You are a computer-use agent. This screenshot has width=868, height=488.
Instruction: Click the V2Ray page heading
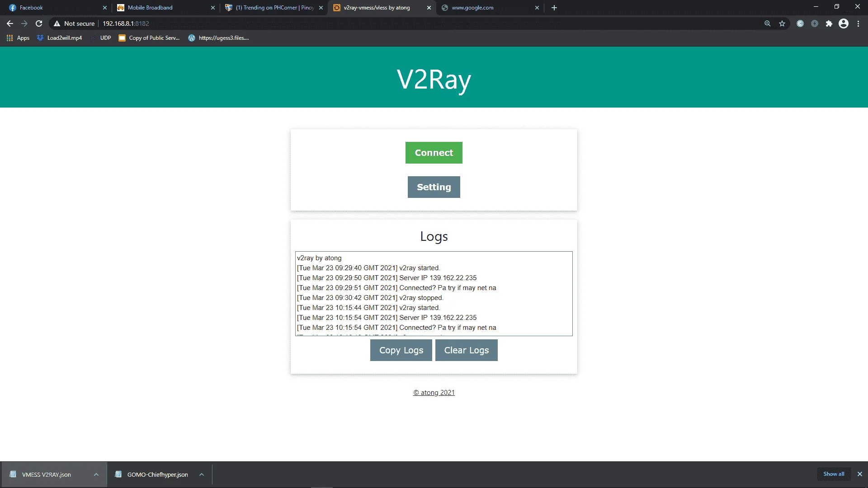[x=434, y=80]
